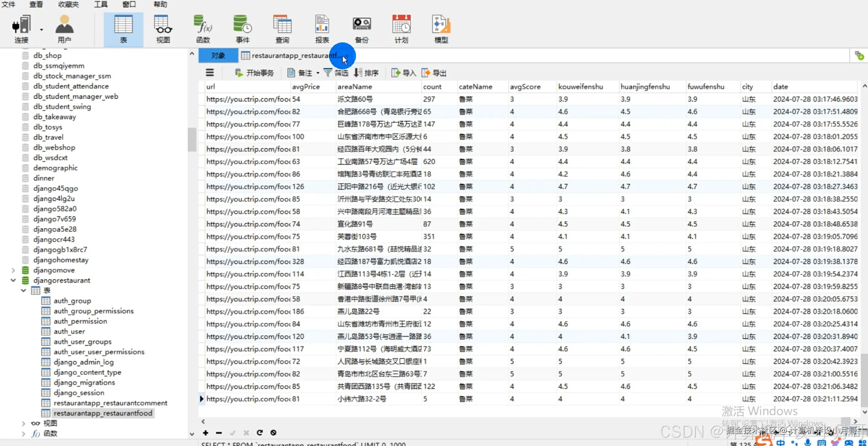Click the add record plus button
Viewport: 868px width, 446px height.
(205, 432)
